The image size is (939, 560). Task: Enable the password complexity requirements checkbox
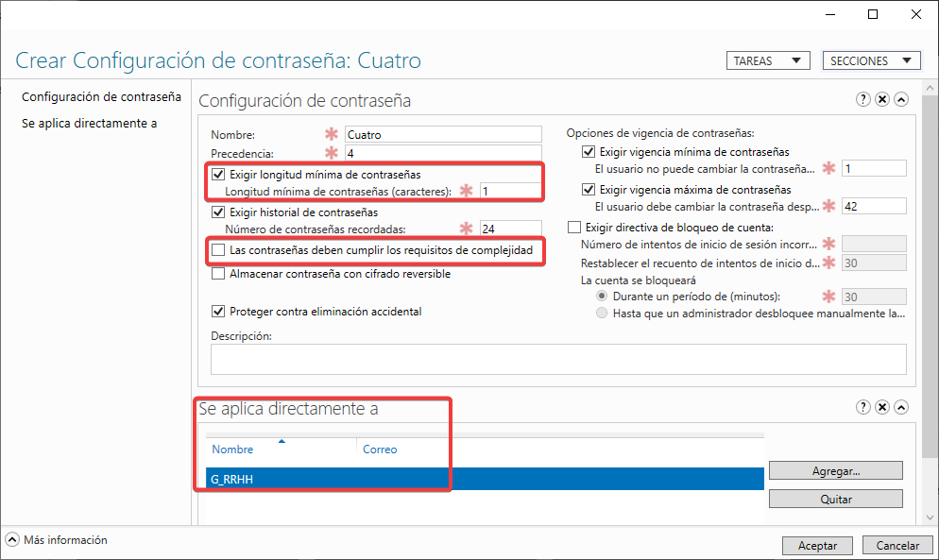coord(219,250)
